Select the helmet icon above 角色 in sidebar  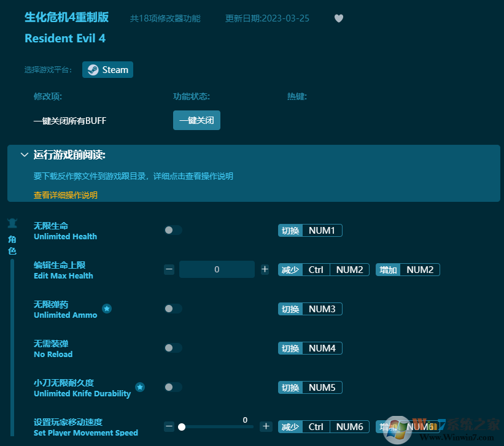point(12,223)
